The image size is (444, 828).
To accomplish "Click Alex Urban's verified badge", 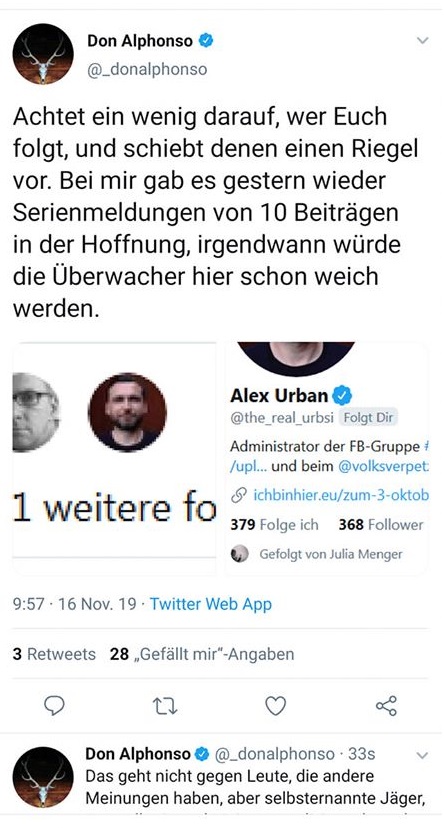I will [342, 395].
